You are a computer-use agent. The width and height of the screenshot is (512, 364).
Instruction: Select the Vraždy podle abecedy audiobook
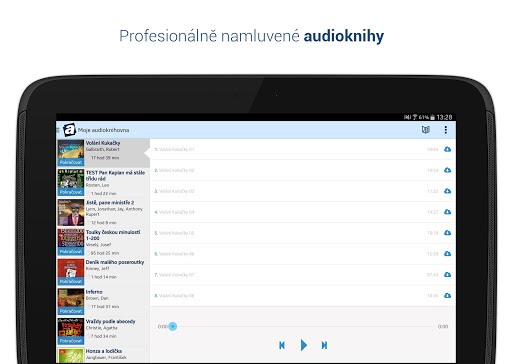103,331
